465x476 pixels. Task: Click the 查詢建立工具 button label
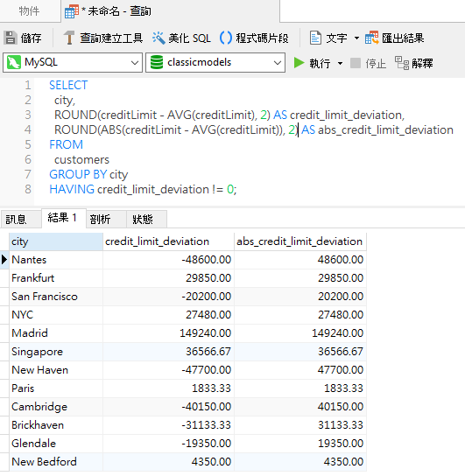[111, 38]
